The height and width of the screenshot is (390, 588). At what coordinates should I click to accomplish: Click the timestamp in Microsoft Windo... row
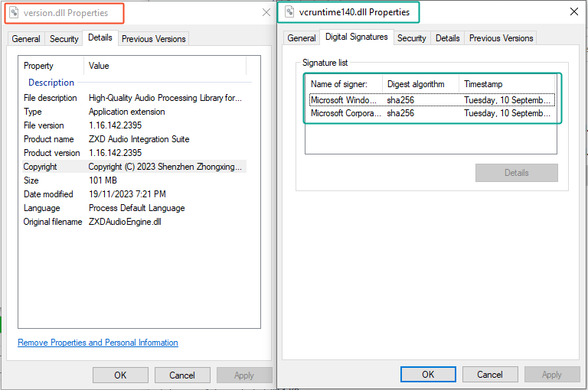(507, 100)
